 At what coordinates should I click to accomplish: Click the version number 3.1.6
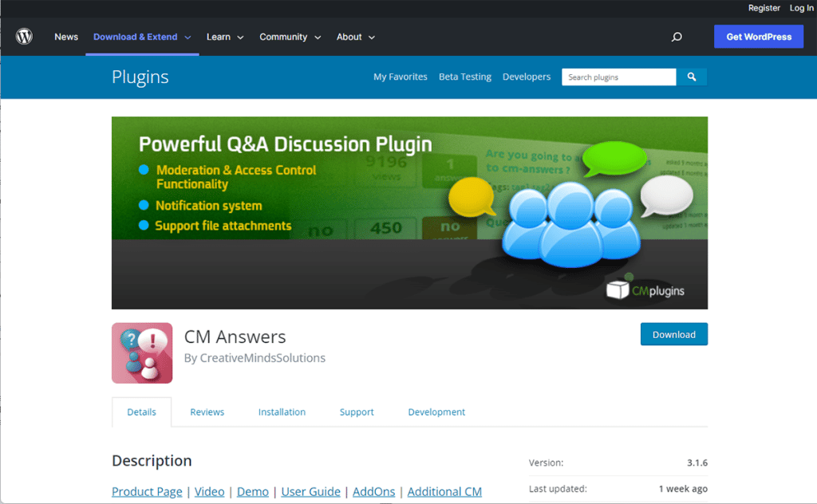click(x=697, y=463)
